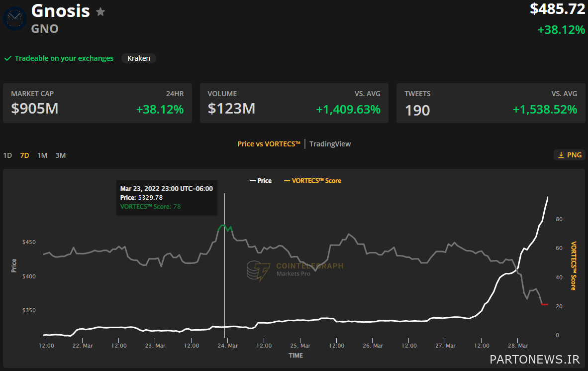Viewport: 588px width, 371px height.
Task: Select the 3M time range
Action: coord(60,155)
